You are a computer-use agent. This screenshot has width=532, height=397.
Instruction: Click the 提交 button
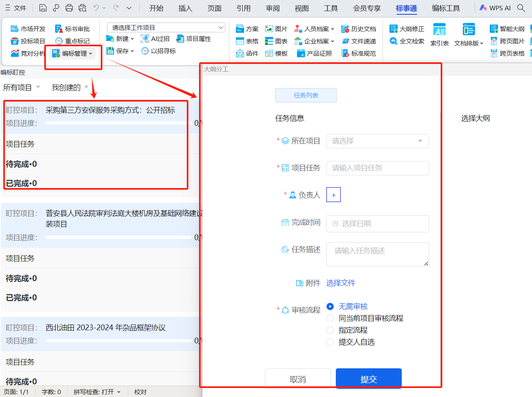pos(369,379)
